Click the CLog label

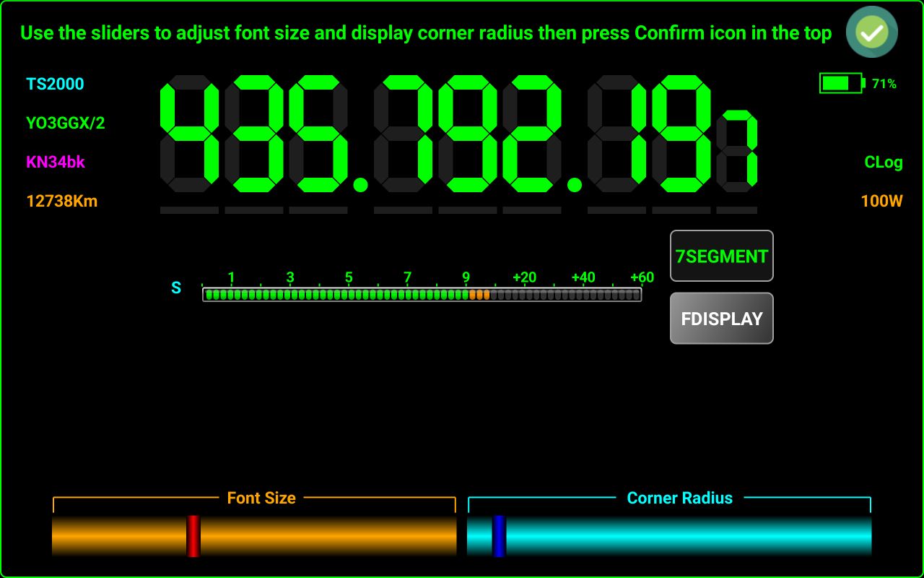[883, 162]
